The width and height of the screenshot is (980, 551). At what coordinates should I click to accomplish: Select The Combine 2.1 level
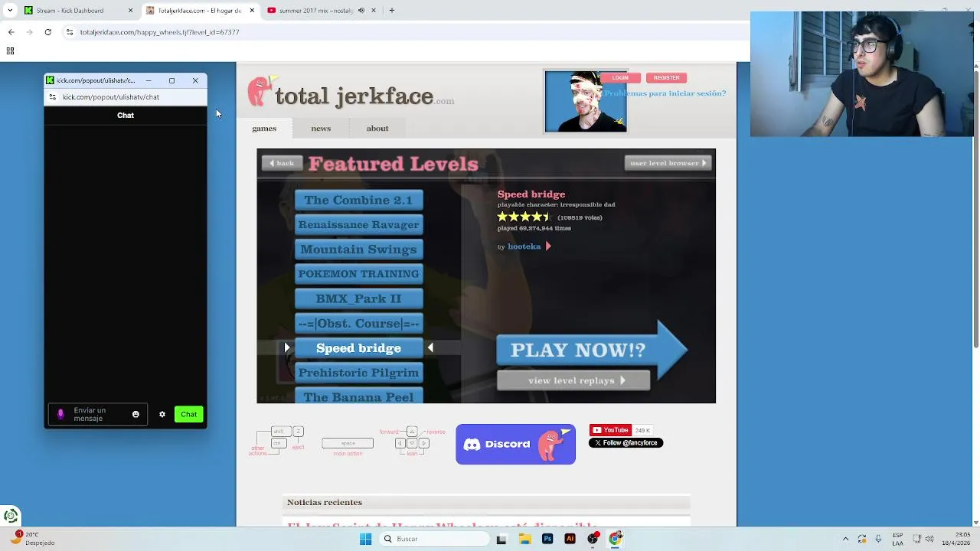click(x=358, y=201)
